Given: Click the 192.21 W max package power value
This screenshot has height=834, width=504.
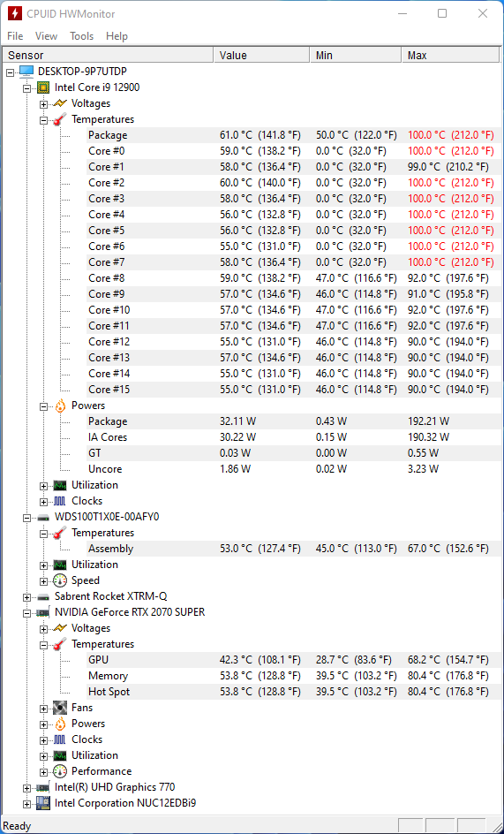Looking at the screenshot, I should (x=428, y=421).
